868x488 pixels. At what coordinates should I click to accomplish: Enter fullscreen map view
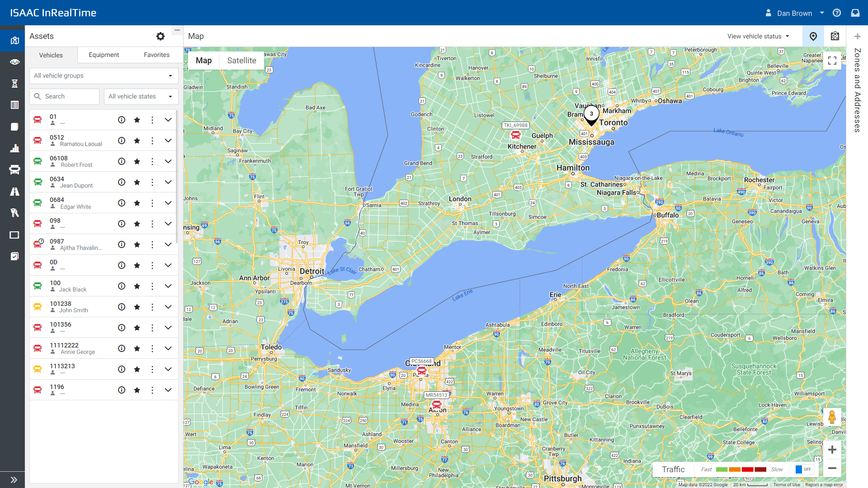tap(832, 61)
